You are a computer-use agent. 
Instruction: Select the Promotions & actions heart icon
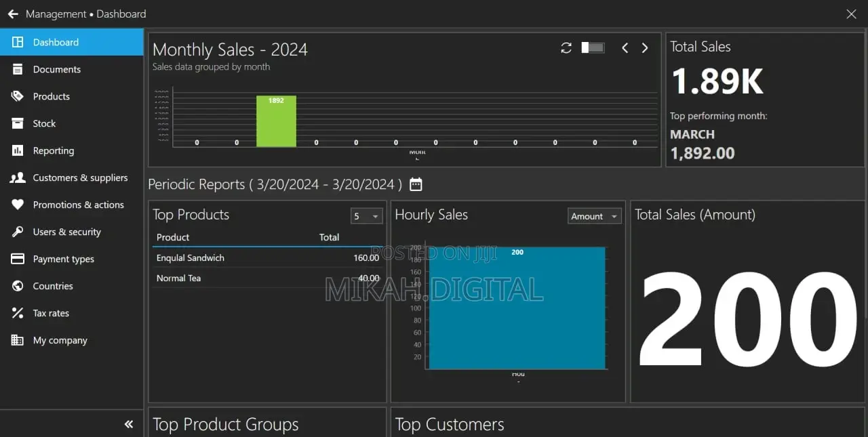click(x=18, y=205)
